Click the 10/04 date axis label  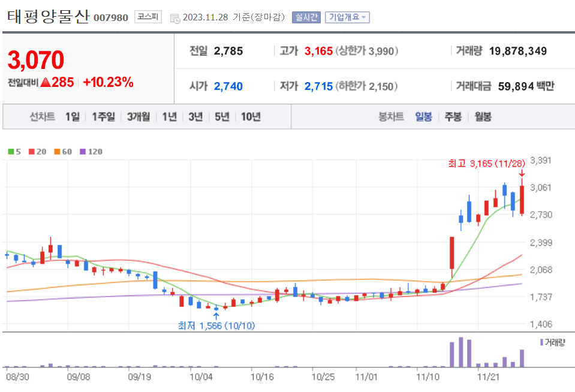(x=201, y=377)
